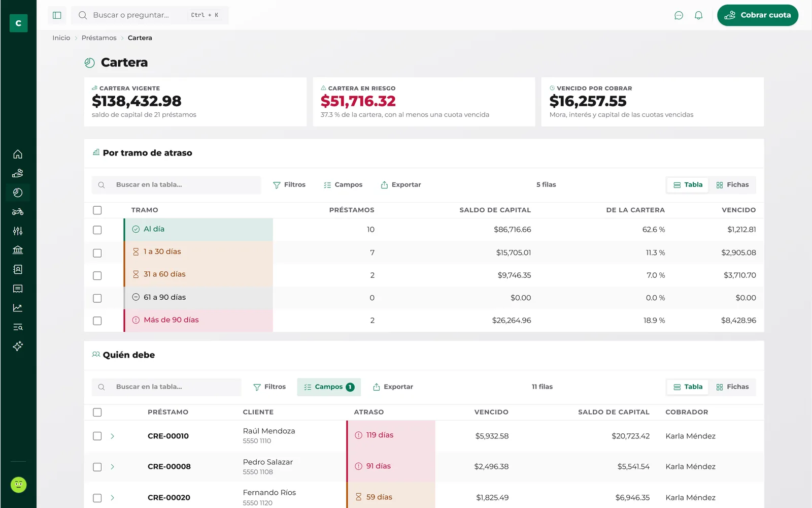
Task: Expand the CRE-00010 loan row
Action: [113, 436]
